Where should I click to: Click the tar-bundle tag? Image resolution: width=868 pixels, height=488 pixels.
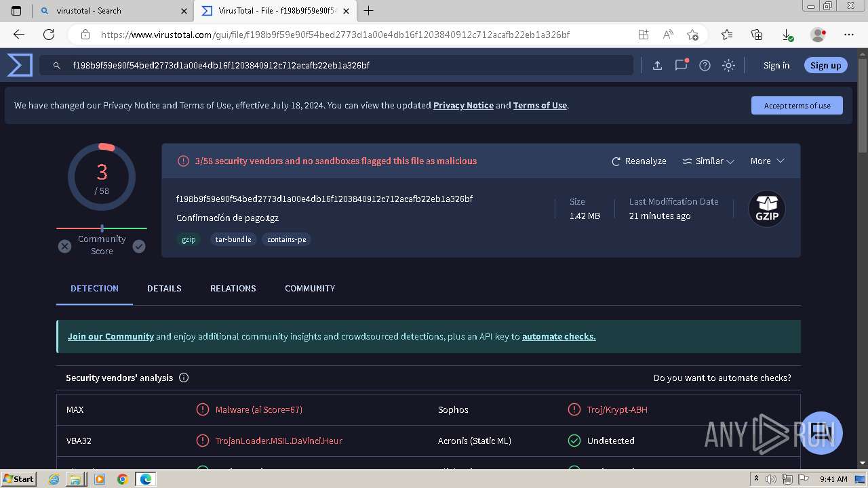233,239
